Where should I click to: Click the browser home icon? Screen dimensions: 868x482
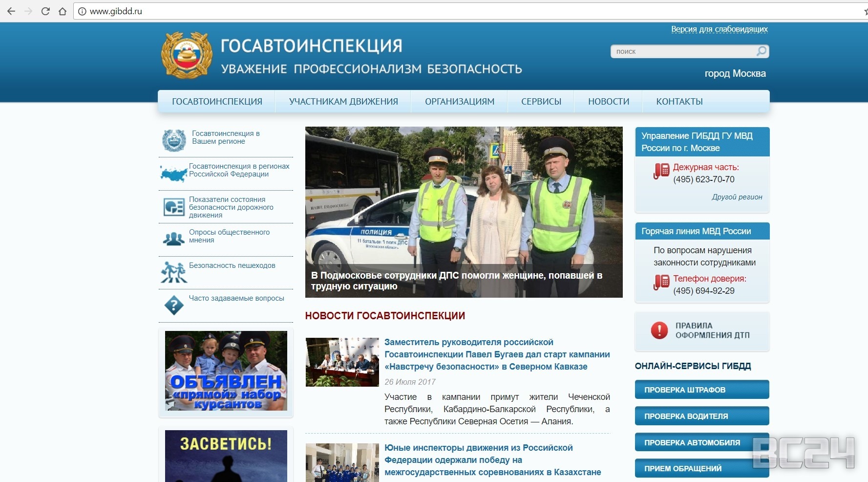63,11
